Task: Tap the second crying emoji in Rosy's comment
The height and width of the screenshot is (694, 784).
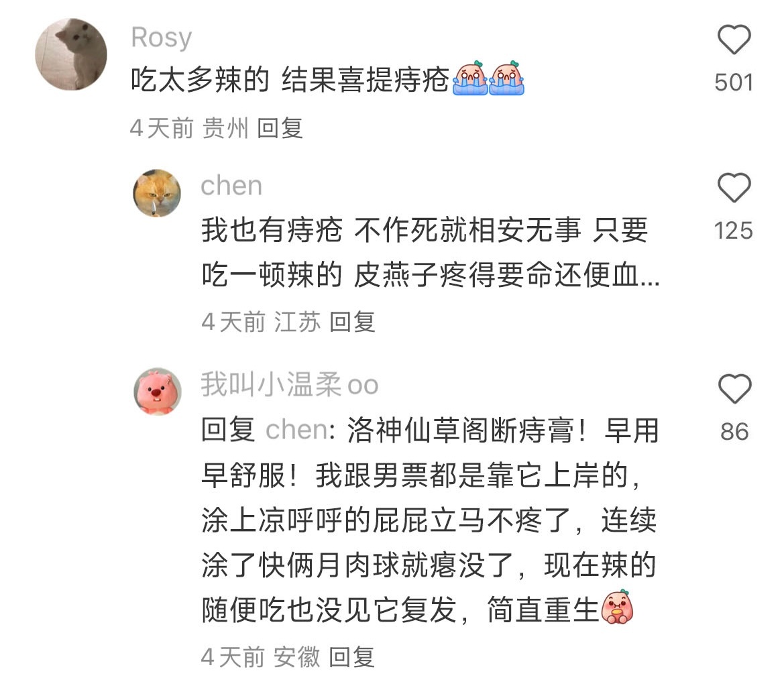Action: (x=506, y=78)
